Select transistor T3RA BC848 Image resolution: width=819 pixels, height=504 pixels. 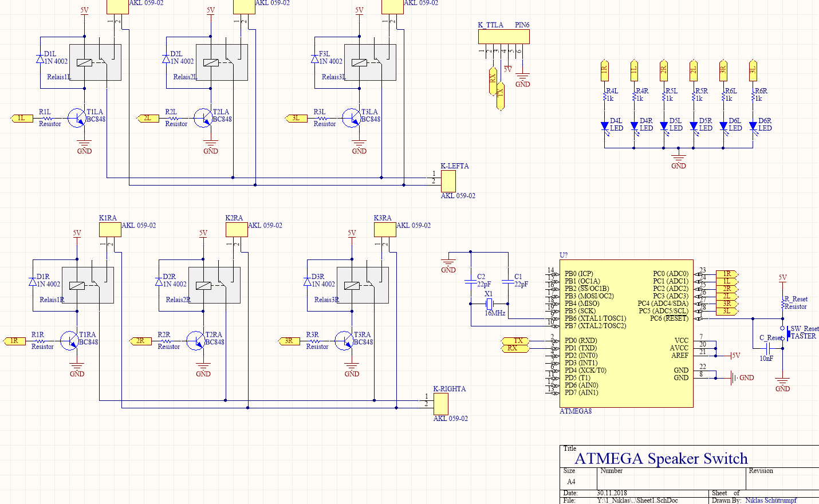(345, 341)
